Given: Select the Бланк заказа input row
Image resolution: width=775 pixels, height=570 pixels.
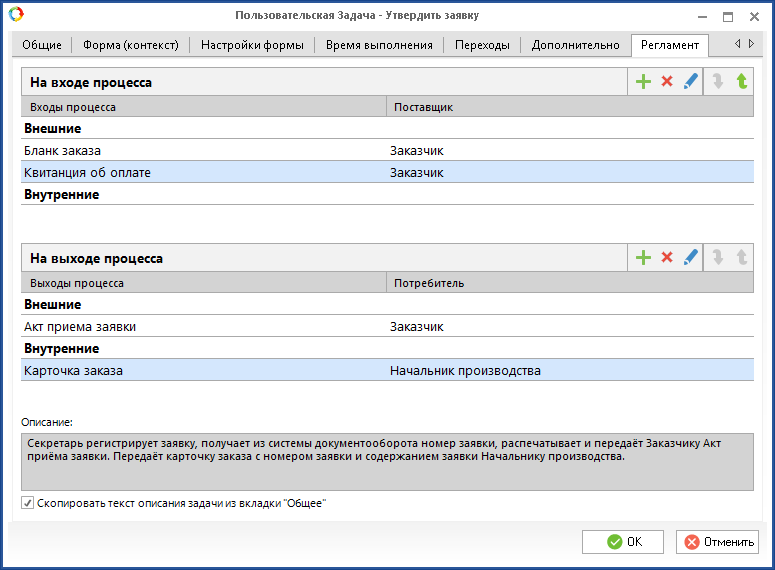Looking at the screenshot, I should point(200,151).
